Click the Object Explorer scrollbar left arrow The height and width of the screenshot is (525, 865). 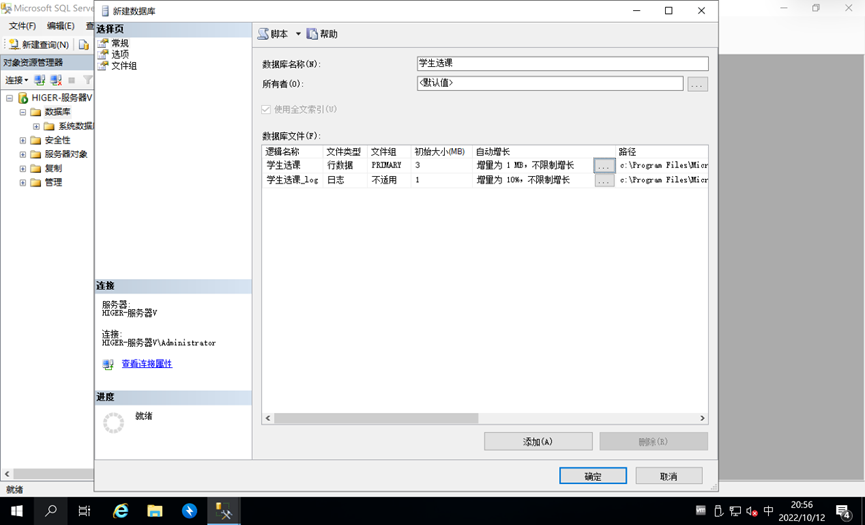pyautogui.click(x=7, y=474)
